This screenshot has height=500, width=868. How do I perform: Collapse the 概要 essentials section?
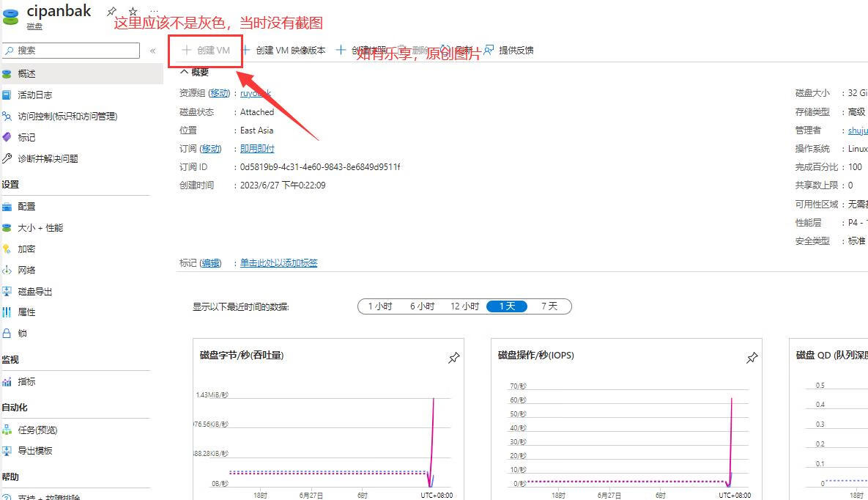click(194, 72)
